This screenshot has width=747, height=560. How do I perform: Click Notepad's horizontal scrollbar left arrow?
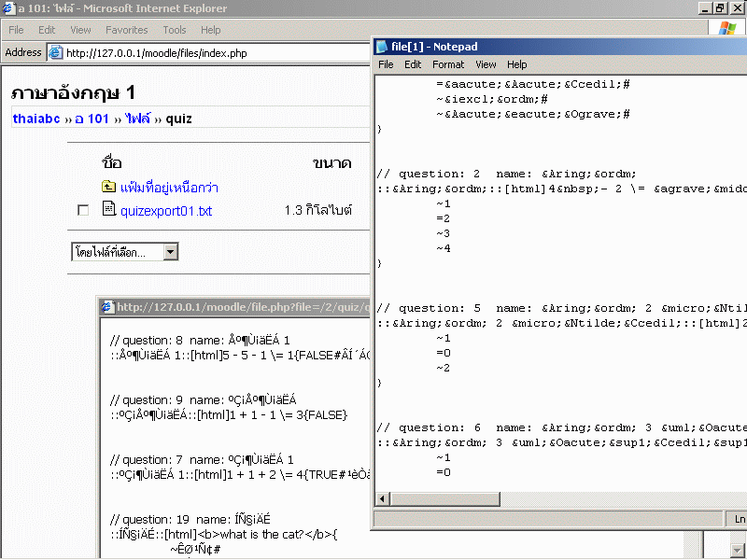[382, 497]
